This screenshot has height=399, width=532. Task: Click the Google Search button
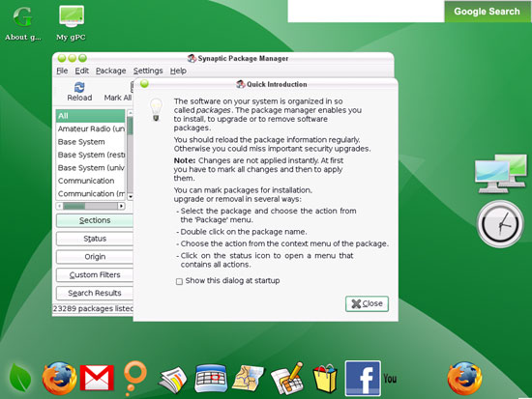[x=487, y=12]
